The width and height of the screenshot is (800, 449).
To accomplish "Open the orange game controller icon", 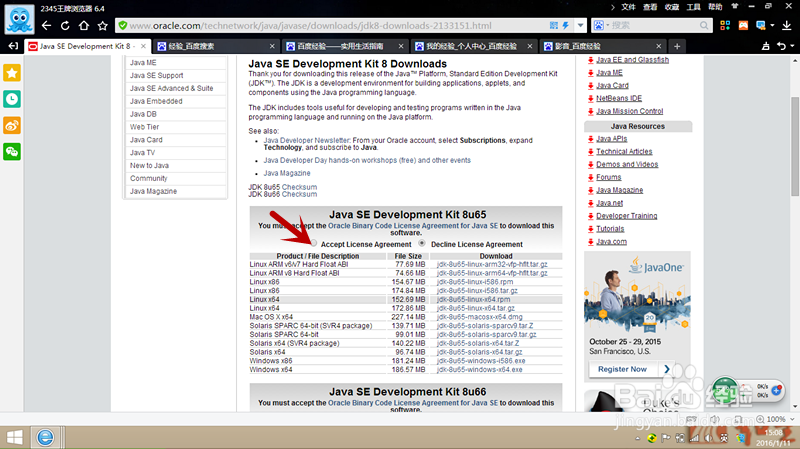I will (743, 25).
